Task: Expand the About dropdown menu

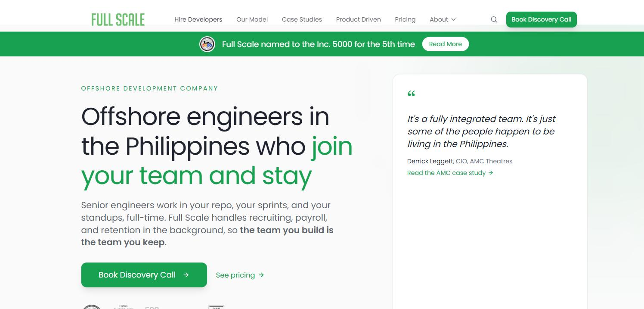Action: (x=443, y=19)
